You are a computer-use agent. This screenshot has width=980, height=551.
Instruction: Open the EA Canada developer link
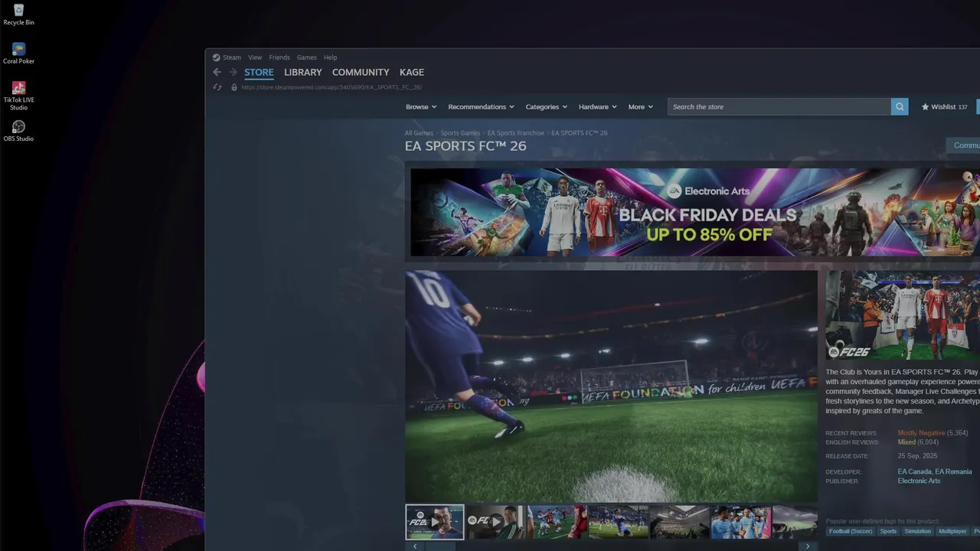pyautogui.click(x=914, y=472)
